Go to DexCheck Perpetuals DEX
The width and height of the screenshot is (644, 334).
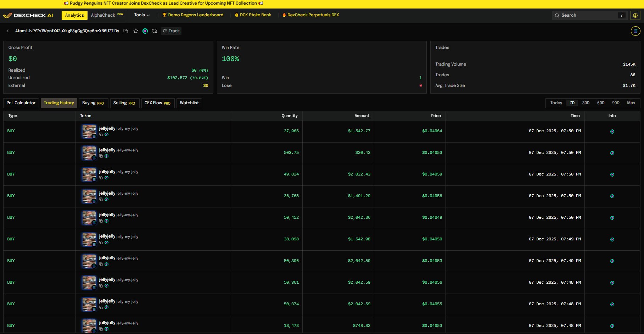tap(310, 15)
